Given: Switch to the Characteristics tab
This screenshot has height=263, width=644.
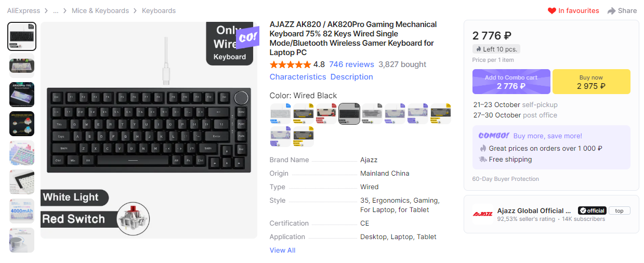Looking at the screenshot, I should point(298,77).
